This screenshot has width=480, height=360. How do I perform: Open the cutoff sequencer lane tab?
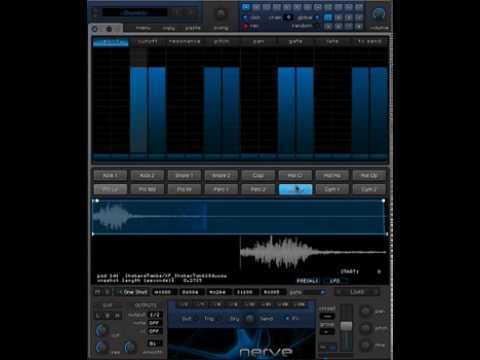[x=147, y=42]
